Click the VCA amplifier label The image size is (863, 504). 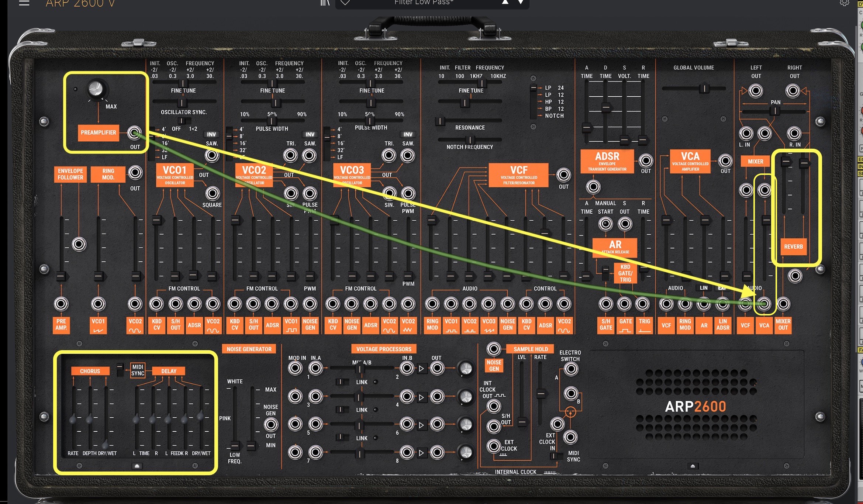[690, 161]
